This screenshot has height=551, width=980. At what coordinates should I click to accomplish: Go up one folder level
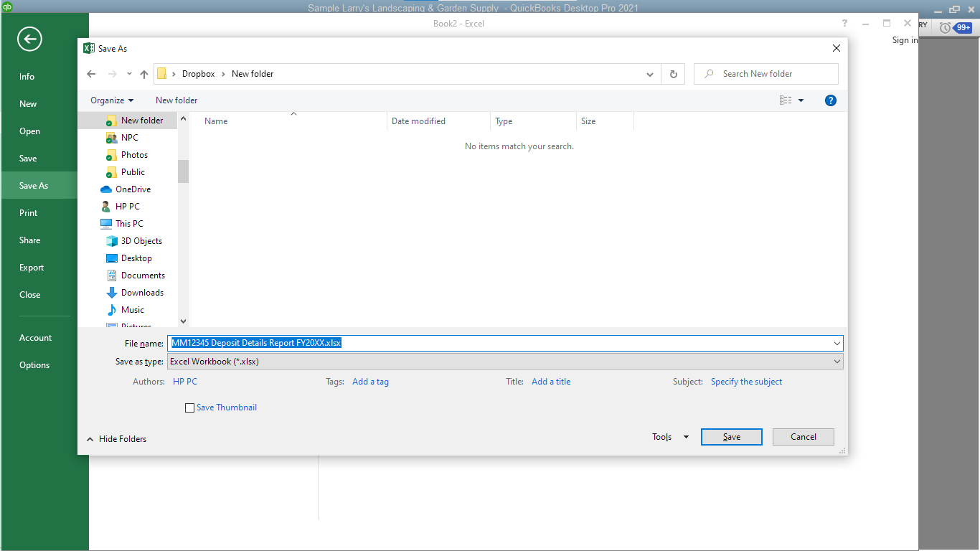(144, 74)
